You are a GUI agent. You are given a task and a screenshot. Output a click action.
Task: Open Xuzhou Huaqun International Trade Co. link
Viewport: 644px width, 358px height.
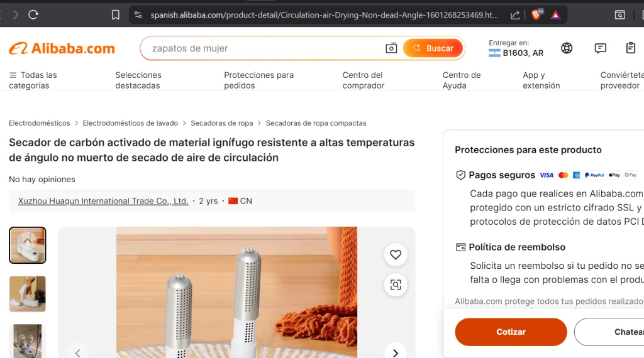click(103, 201)
